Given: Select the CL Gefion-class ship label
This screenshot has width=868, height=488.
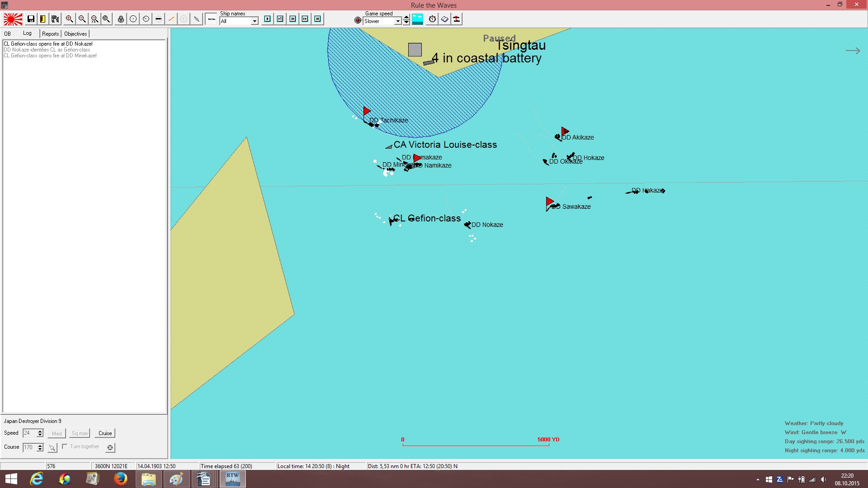Looking at the screenshot, I should click(x=427, y=218).
